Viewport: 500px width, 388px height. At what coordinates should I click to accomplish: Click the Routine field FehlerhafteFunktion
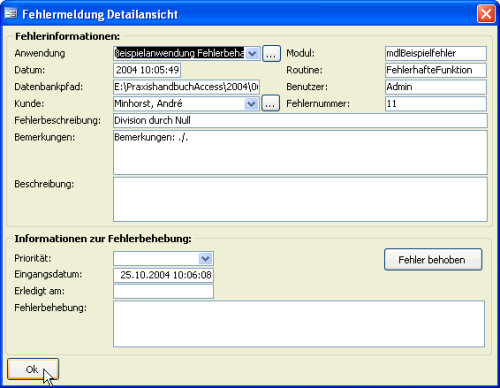click(x=436, y=70)
